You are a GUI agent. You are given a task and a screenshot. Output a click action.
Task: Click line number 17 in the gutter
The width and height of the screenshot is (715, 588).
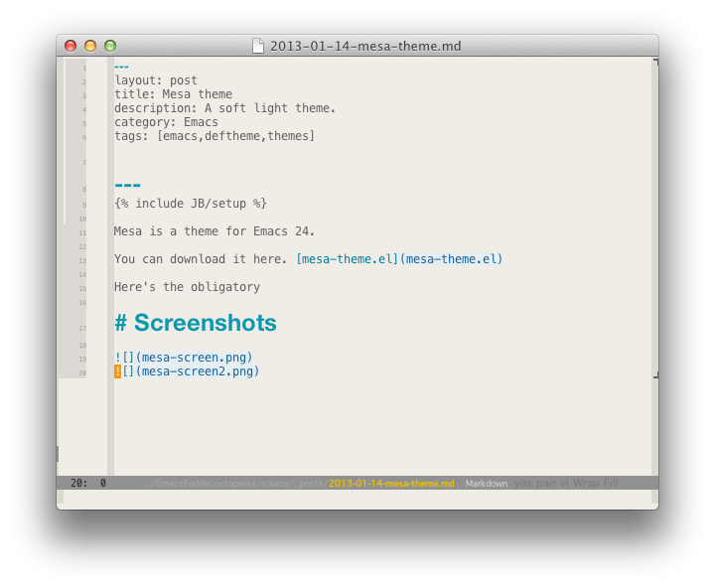82,329
